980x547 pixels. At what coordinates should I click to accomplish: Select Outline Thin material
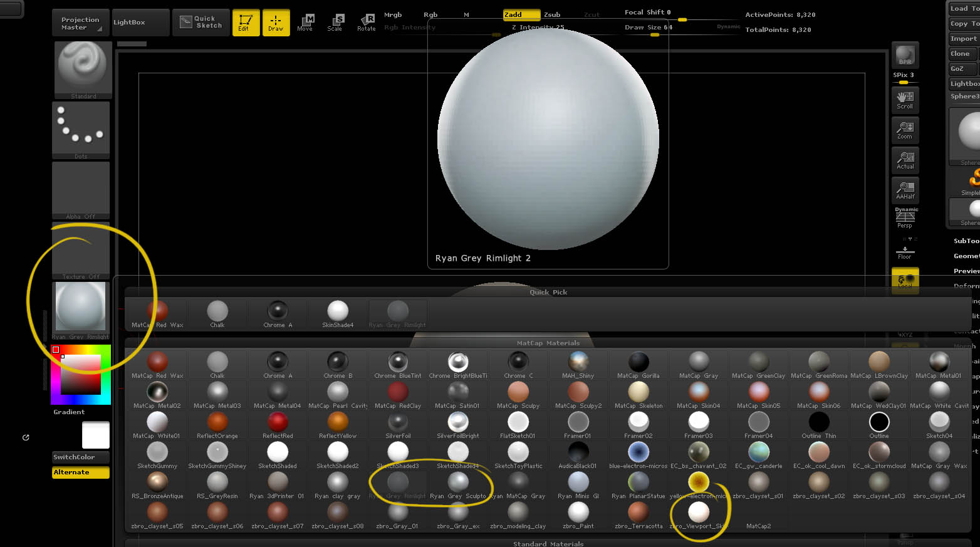click(819, 425)
